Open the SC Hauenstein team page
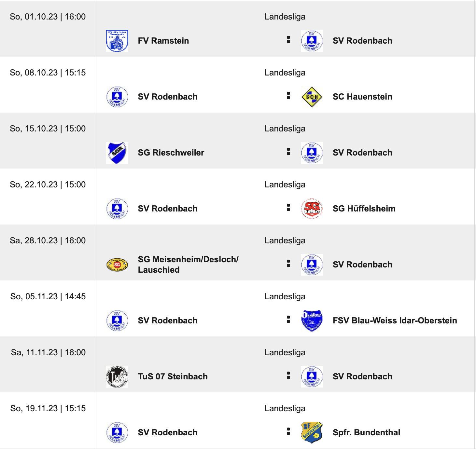The image size is (476, 449). tap(362, 97)
